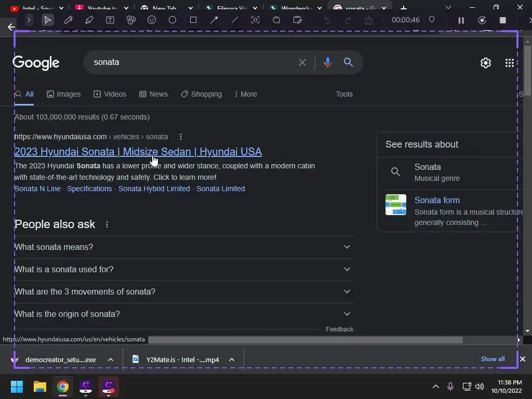Click the magnifier zoom tool
Viewport: 532px width, 399px height.
pyautogui.click(x=276, y=20)
